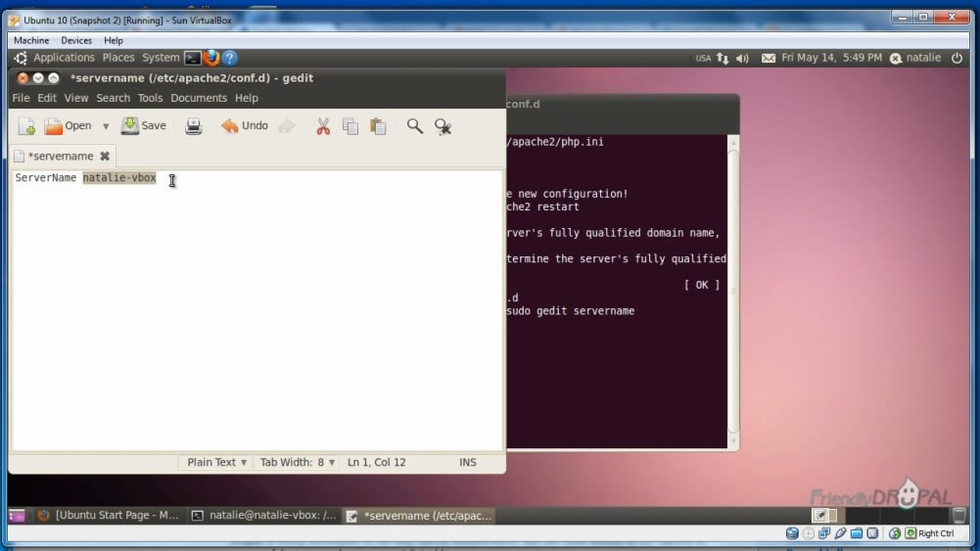Click VirtualBox USB status icon
Image resolution: width=980 pixels, height=551 pixels.
tap(841, 533)
